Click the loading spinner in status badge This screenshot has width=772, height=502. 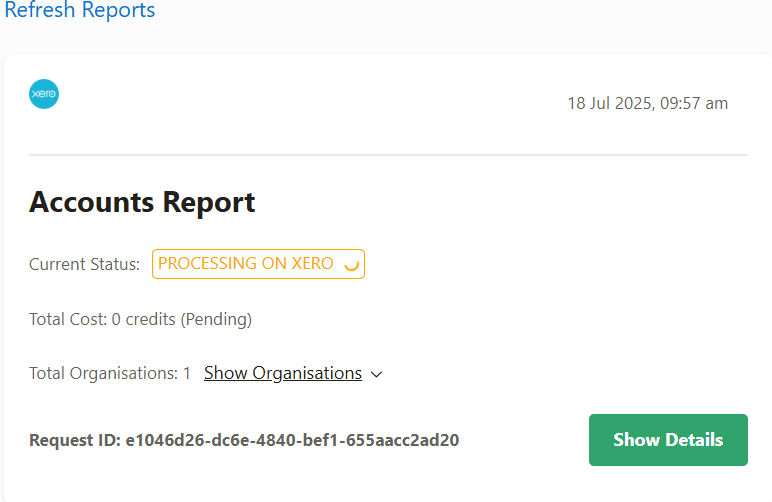coord(352,264)
